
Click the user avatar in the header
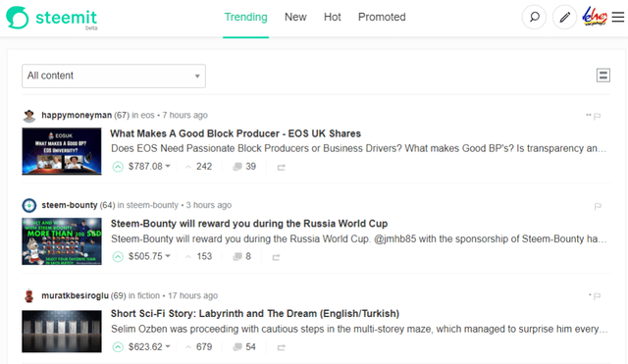(x=595, y=17)
